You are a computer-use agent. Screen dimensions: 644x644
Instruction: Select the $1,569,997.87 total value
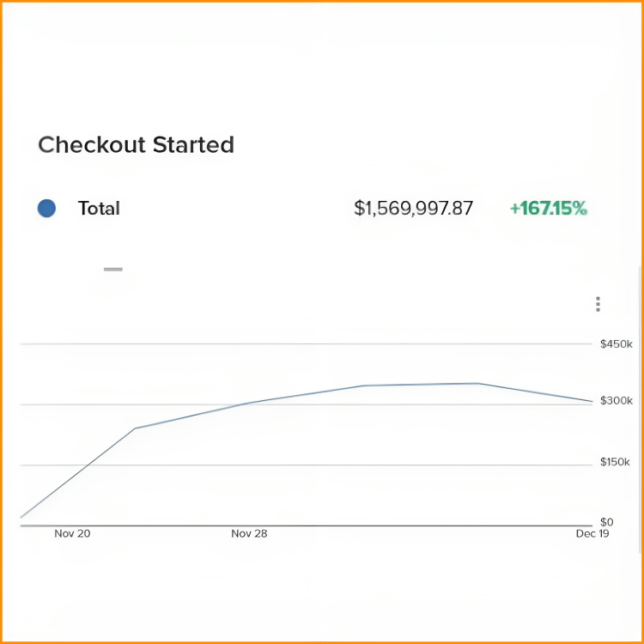(413, 208)
